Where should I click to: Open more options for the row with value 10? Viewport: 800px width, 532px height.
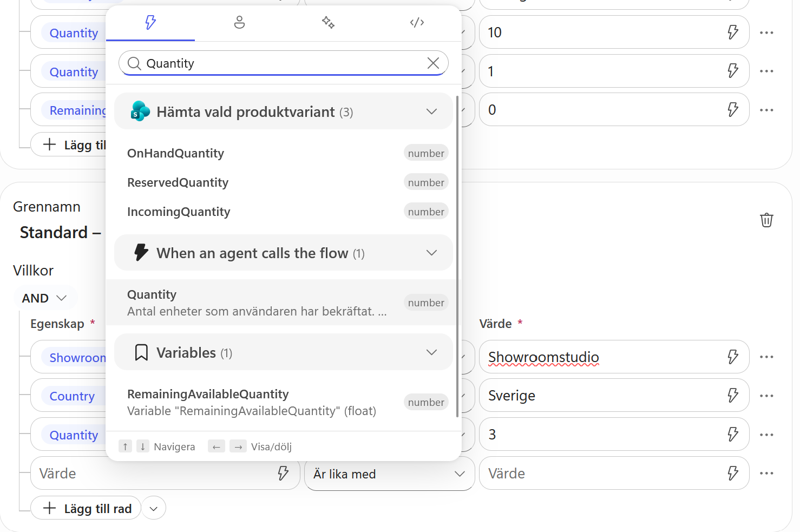(766, 32)
